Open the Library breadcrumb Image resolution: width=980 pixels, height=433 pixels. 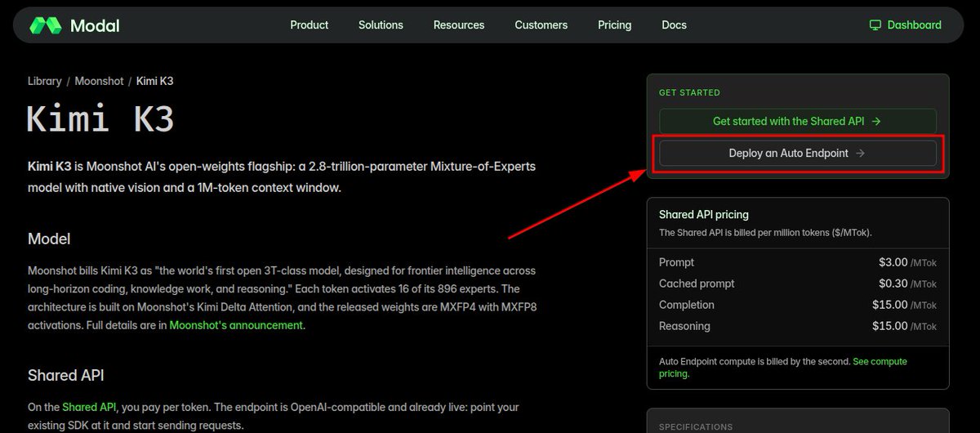coord(44,81)
